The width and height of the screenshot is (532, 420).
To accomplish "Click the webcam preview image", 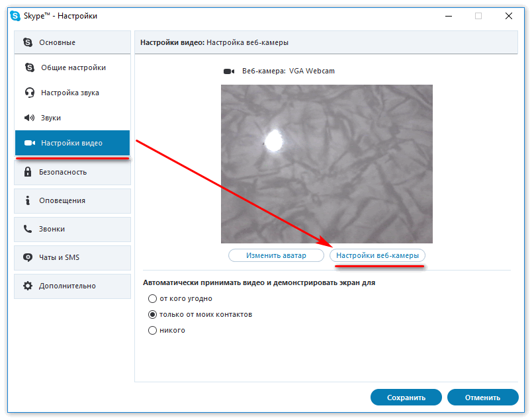I will pyautogui.click(x=327, y=164).
